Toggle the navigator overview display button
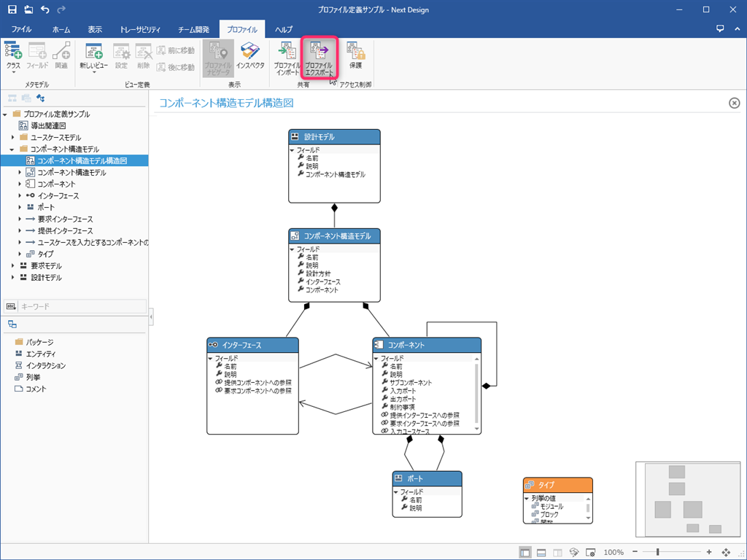Viewport: 747px width, 560px height. 590,552
